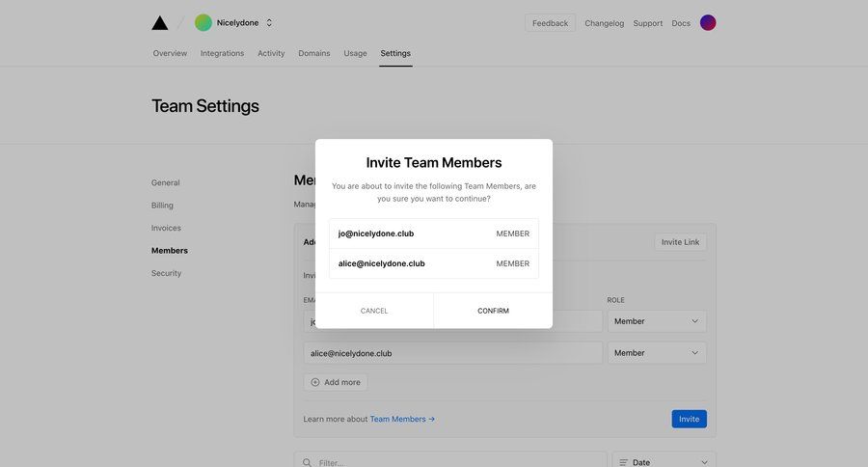Switch to the Domains tab
The image size is (868, 467).
click(313, 53)
